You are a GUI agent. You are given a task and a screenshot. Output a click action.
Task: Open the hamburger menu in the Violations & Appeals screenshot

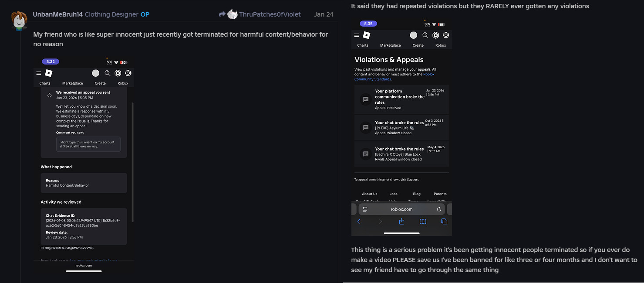357,35
